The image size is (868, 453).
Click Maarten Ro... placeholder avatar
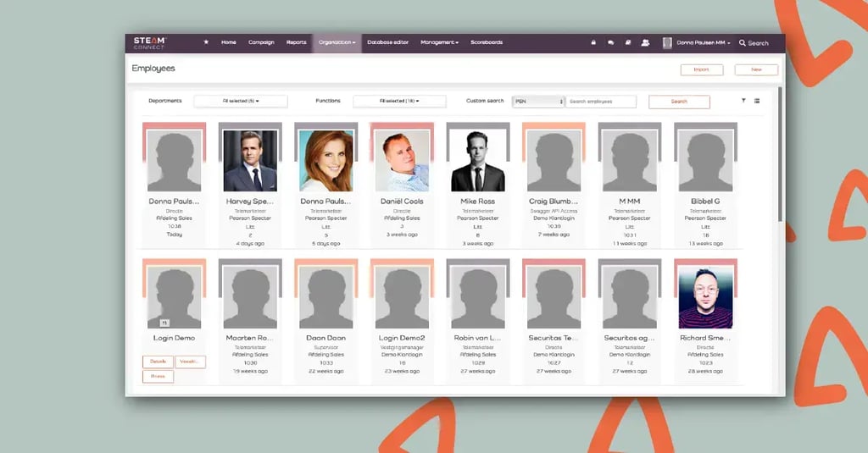tap(250, 297)
